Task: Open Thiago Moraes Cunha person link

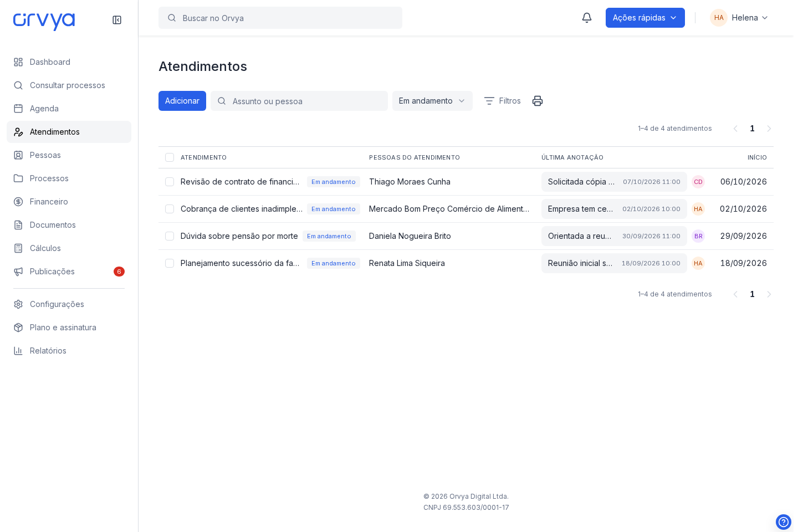Action: (410, 182)
